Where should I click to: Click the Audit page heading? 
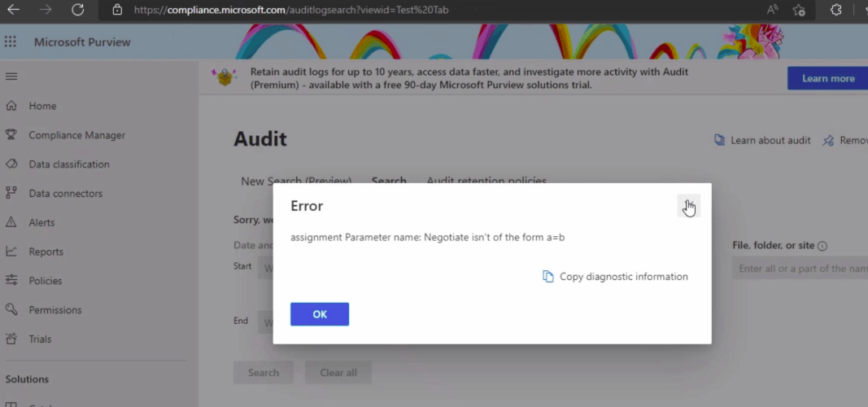[260, 138]
